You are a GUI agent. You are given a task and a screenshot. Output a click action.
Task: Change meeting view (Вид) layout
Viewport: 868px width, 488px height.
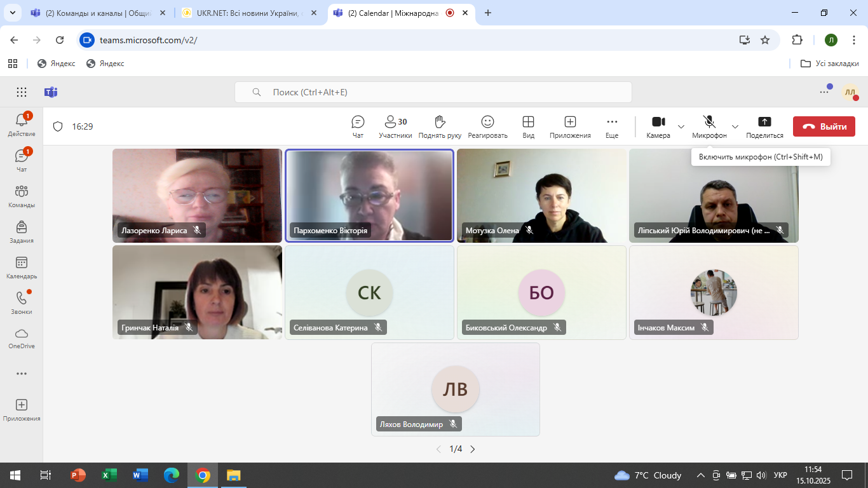(x=528, y=126)
